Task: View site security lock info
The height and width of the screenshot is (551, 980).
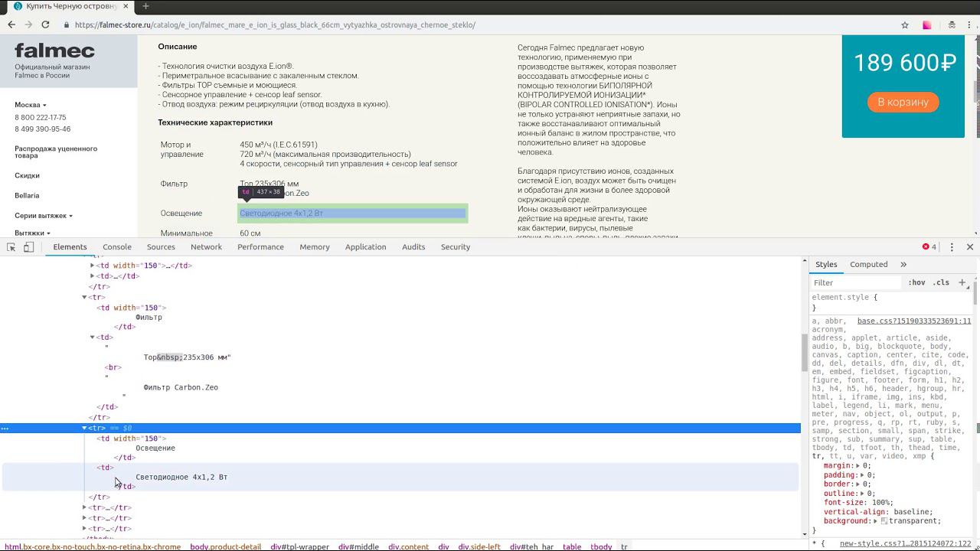Action: click(67, 24)
